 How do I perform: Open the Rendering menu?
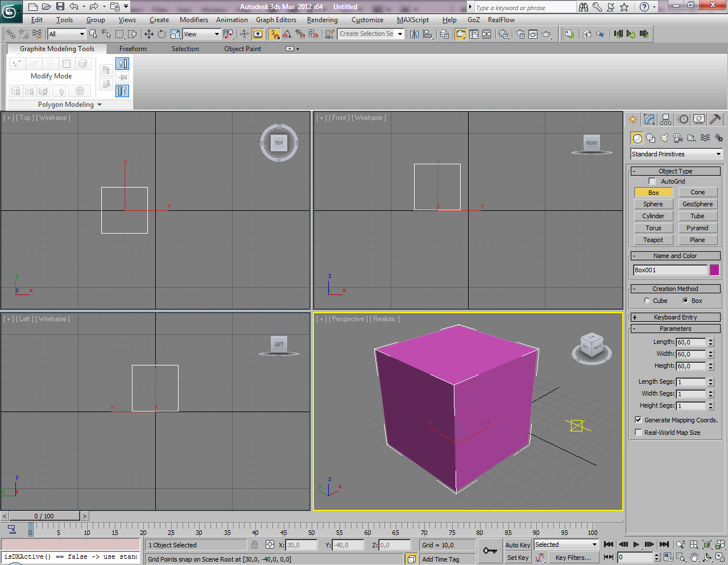click(x=322, y=20)
